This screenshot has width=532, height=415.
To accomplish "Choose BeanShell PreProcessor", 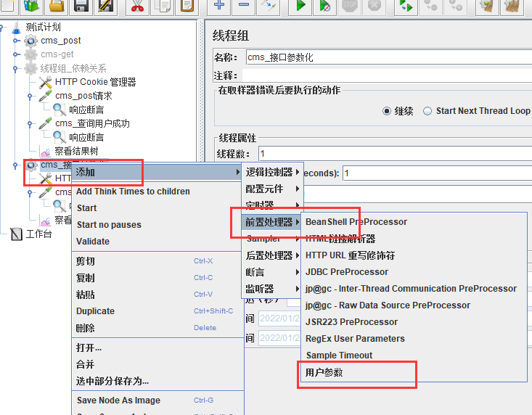I will click(x=414, y=222).
